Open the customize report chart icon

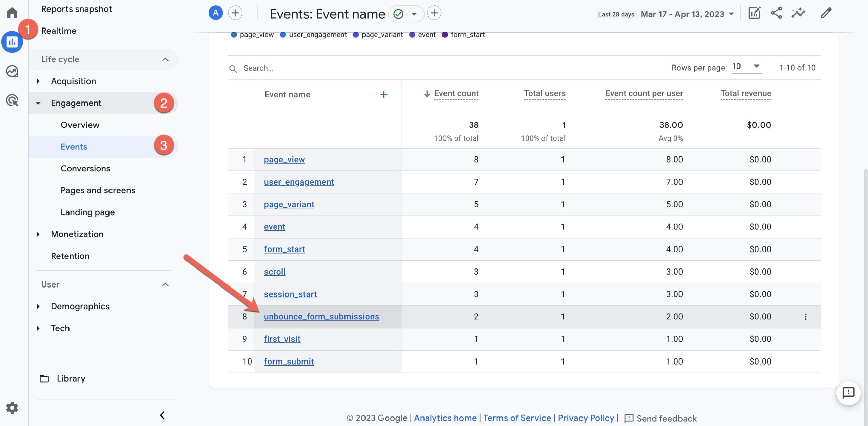tap(754, 13)
